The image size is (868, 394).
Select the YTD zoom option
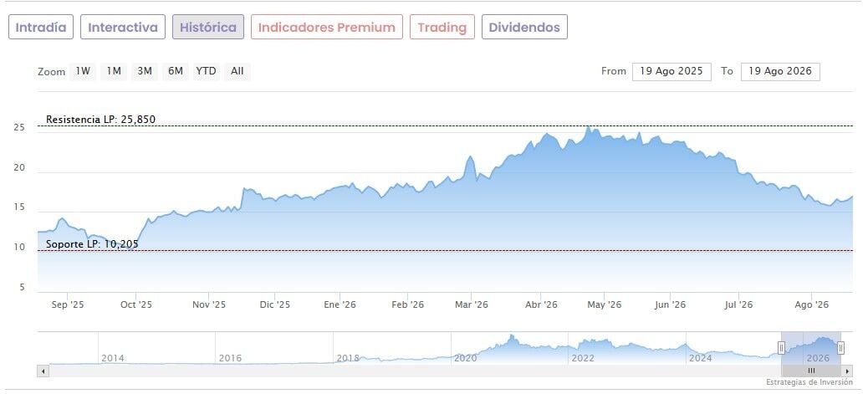click(207, 71)
